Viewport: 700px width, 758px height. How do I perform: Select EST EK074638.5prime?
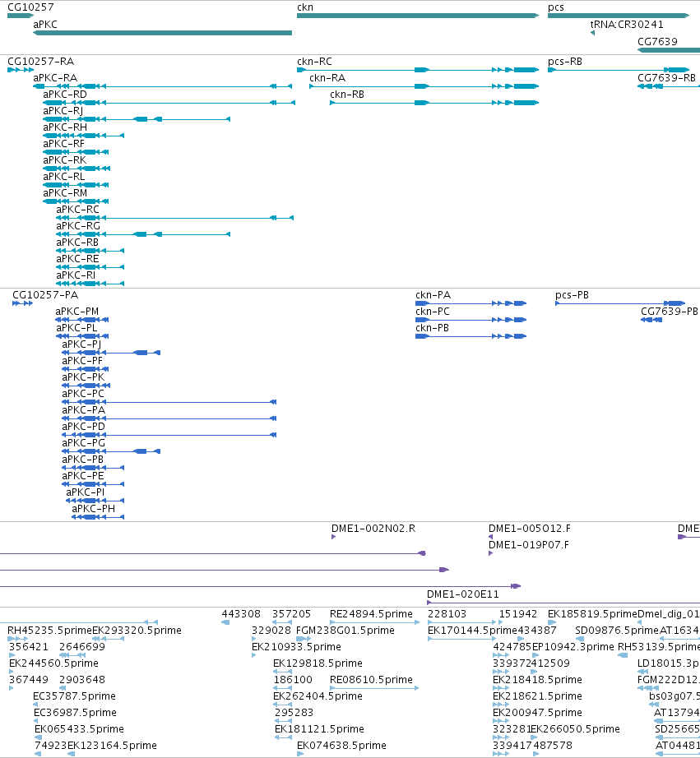pos(341,746)
